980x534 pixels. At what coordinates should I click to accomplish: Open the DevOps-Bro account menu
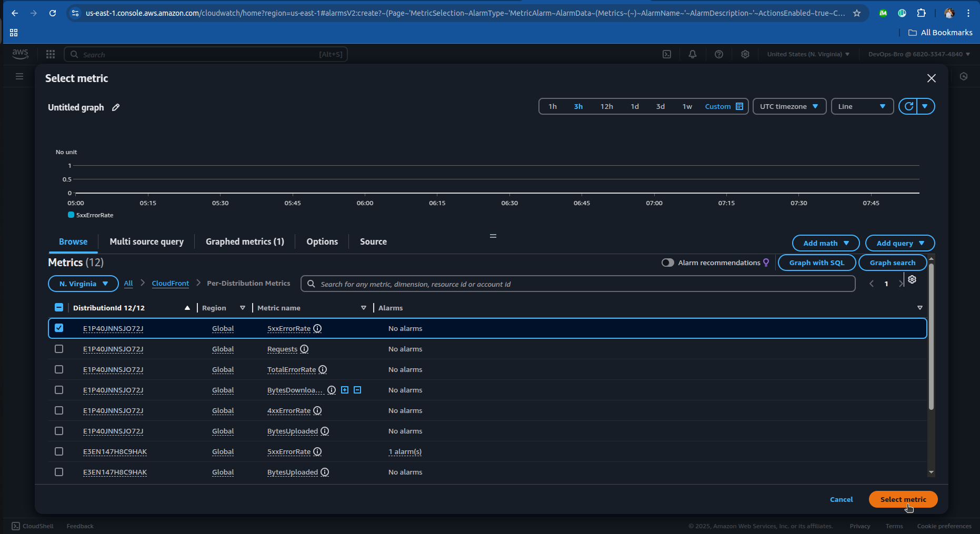[x=919, y=54]
